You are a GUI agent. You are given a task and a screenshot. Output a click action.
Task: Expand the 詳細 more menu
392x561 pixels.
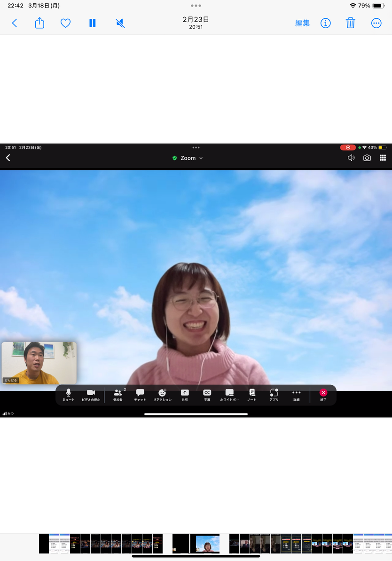pyautogui.click(x=296, y=395)
